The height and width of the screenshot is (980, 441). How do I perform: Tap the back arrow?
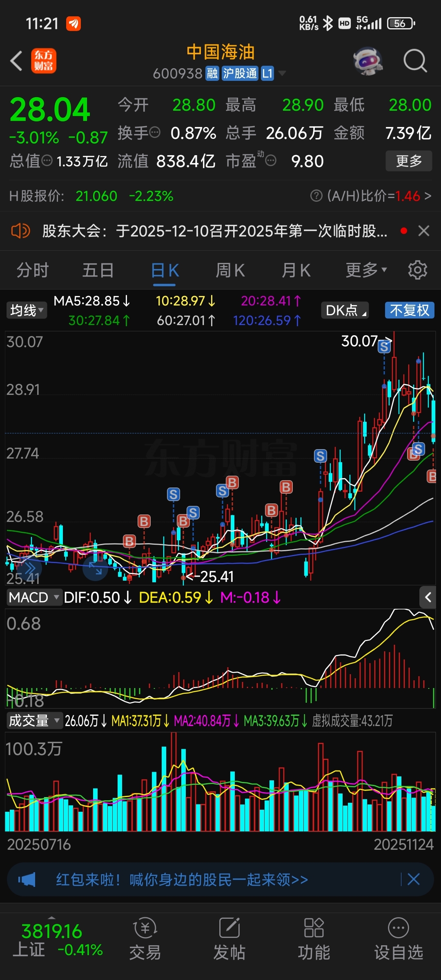click(16, 61)
